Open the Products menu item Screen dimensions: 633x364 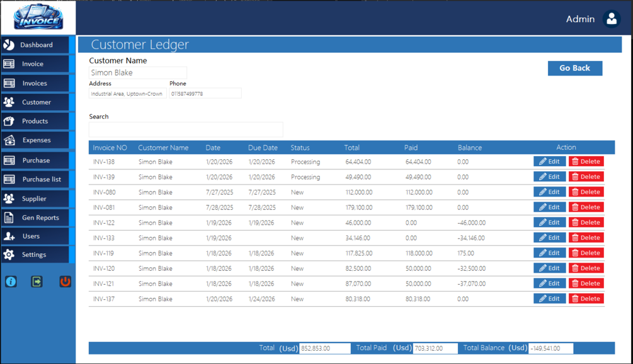point(35,121)
